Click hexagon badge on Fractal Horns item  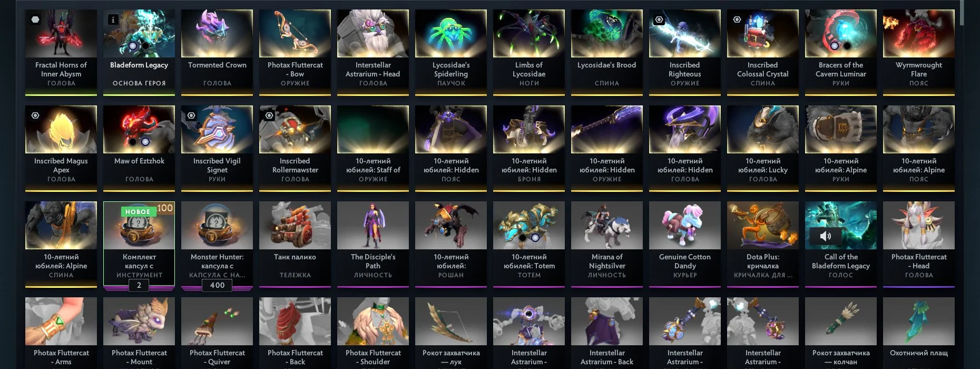tap(35, 20)
